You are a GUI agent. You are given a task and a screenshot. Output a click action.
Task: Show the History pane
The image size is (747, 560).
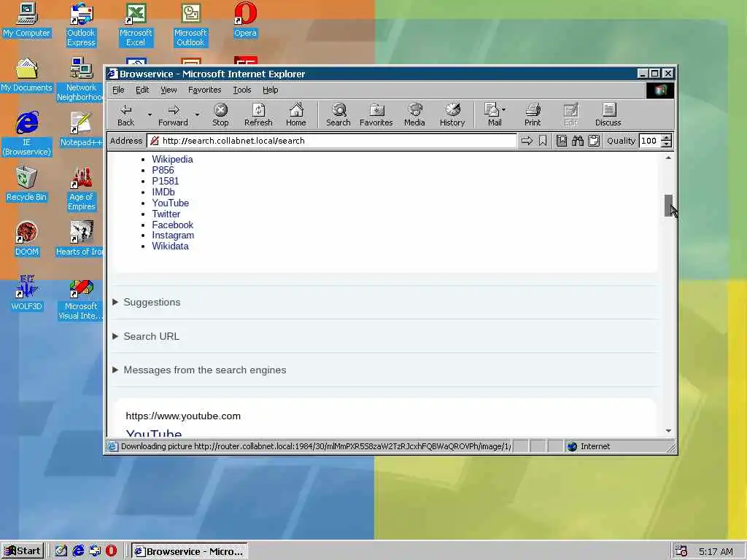tap(452, 114)
